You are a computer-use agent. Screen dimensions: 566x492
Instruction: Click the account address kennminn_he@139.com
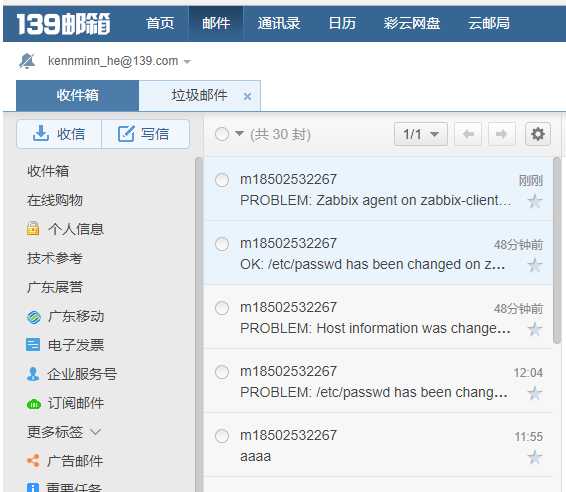tap(113, 61)
